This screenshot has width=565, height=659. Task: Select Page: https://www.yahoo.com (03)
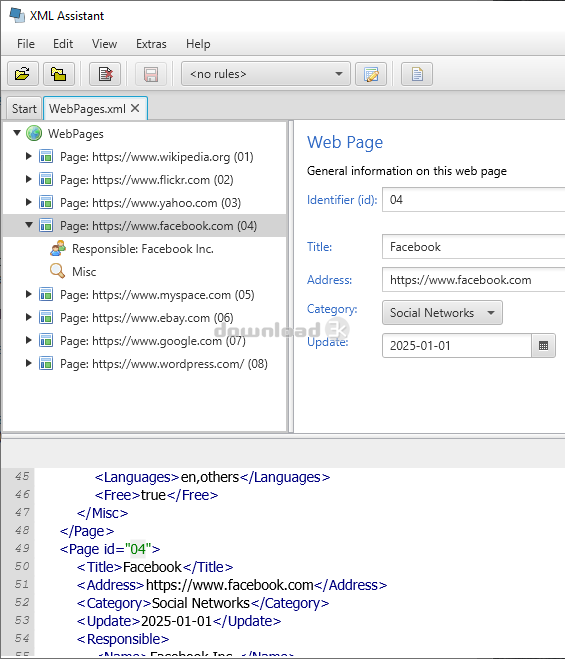pos(150,203)
